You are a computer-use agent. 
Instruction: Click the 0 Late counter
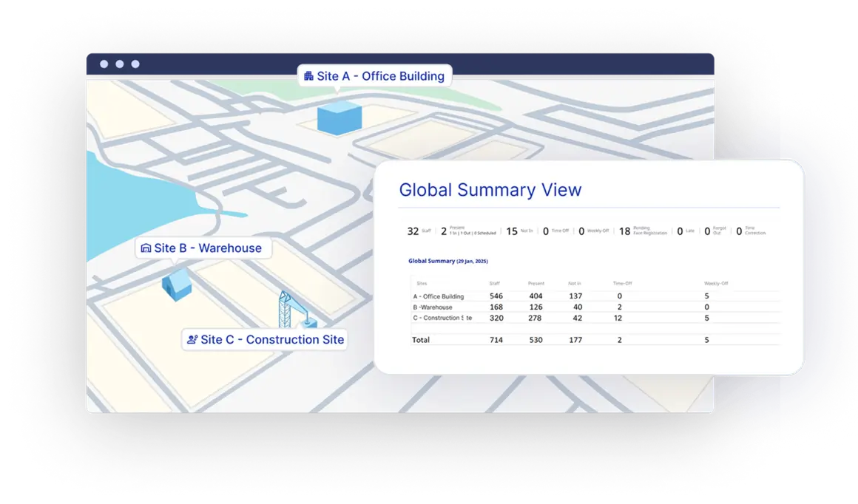pos(686,231)
